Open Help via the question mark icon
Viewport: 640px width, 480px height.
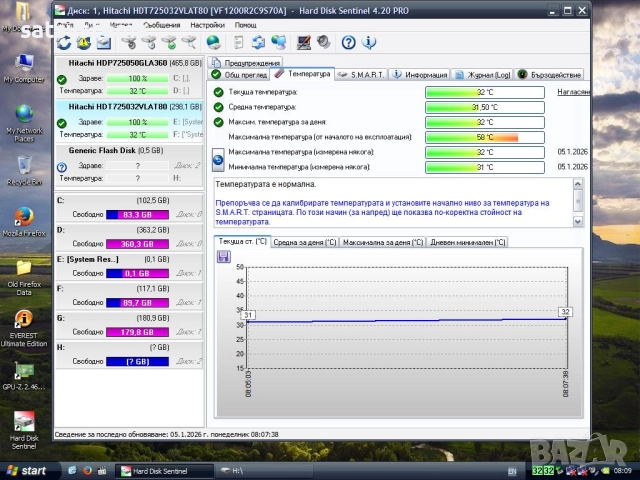(348, 42)
